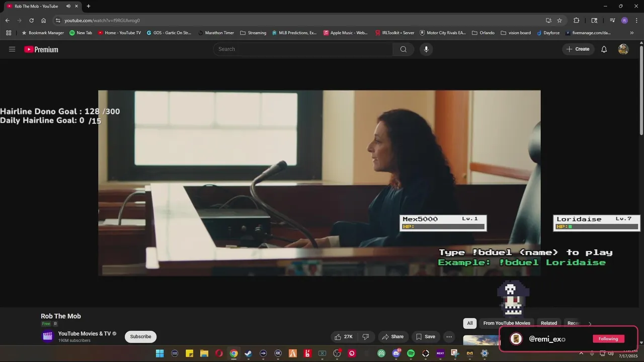This screenshot has height=362, width=644.
Task: Open Apple Music bookmark
Action: (346, 33)
